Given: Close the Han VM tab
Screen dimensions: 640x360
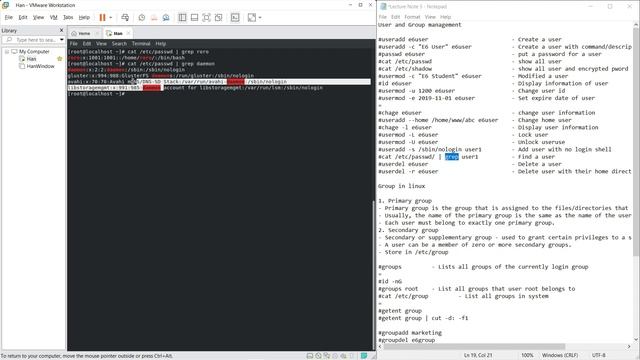Looking at the screenshot, I should [128, 33].
